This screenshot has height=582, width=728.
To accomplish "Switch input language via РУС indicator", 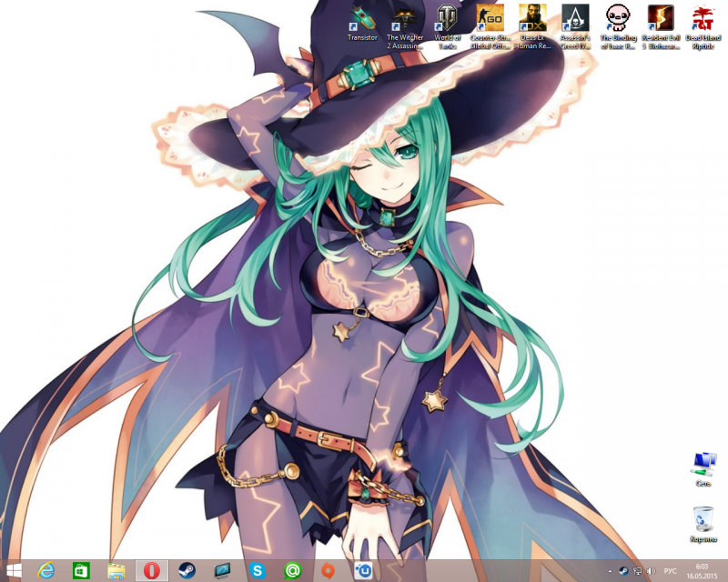I will coord(671,571).
